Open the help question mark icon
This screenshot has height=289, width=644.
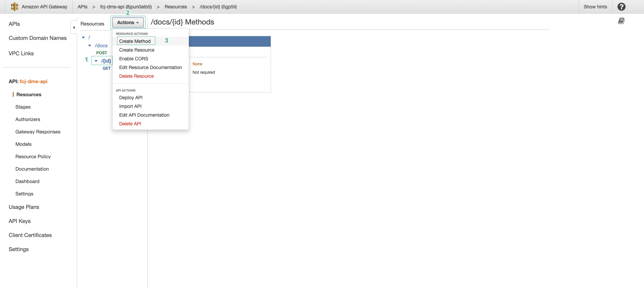621,7
